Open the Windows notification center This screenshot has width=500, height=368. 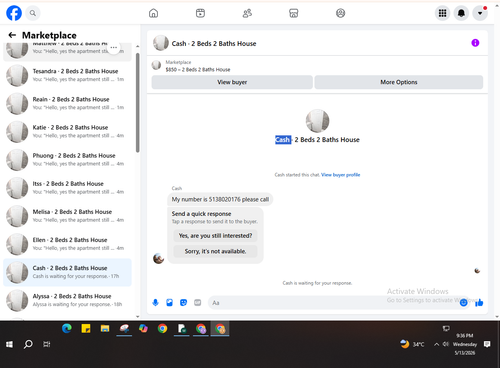coord(487,344)
